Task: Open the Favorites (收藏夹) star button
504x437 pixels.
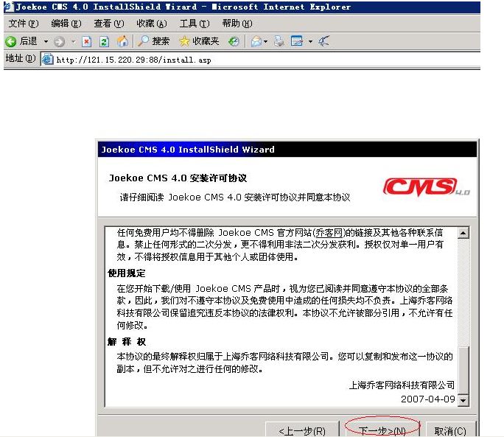Action: click(x=199, y=41)
